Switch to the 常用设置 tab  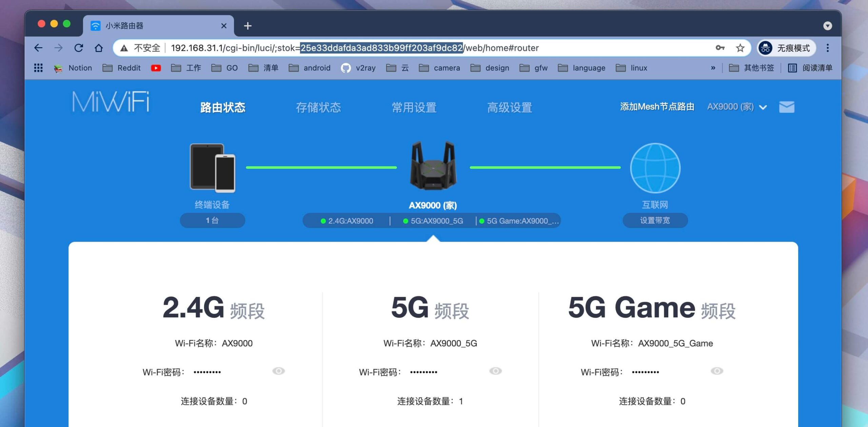414,107
